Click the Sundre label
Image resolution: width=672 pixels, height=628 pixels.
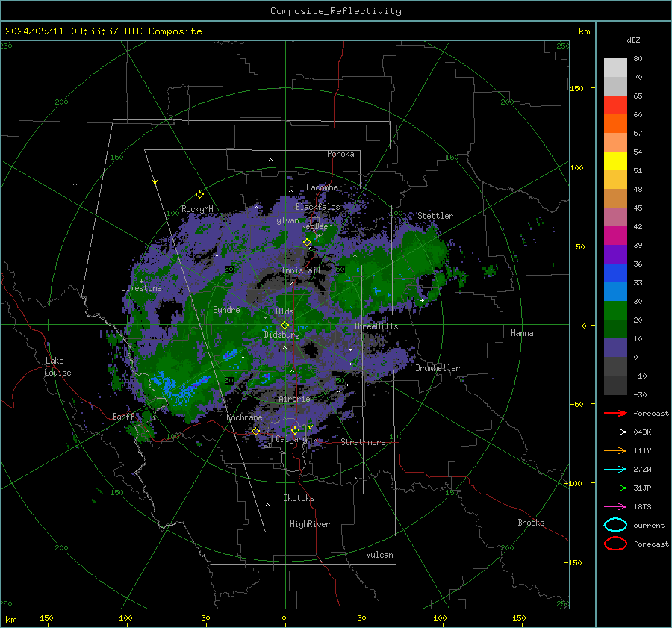(226, 310)
